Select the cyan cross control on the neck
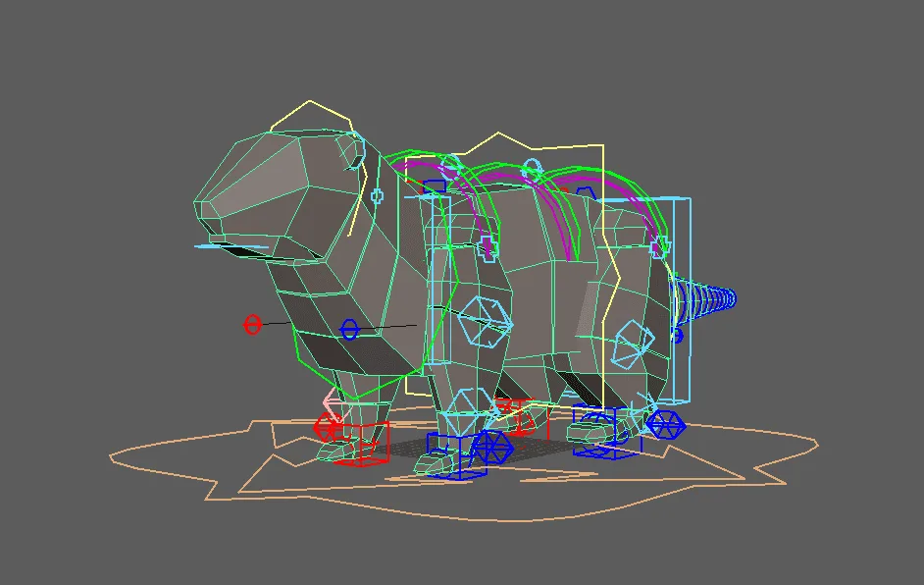Screen dimensions: 924x585 pyautogui.click(x=376, y=195)
